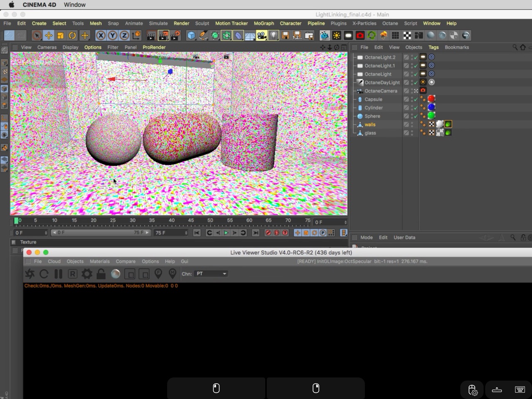Open the macOS Window menu
The height and width of the screenshot is (399, 532).
click(75, 5)
